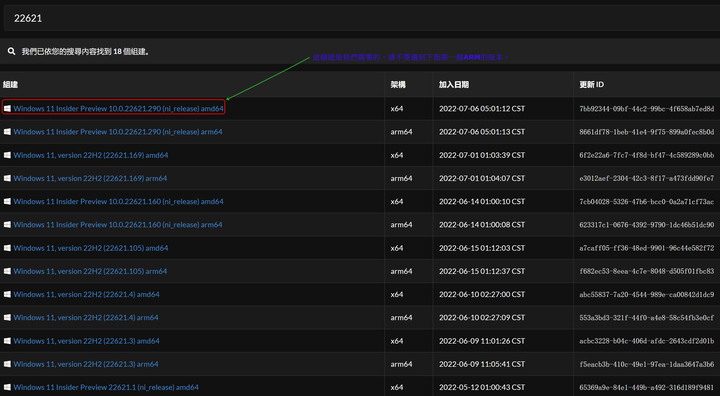720x396 pixels.
Task: Click Windows logo icon of 22621.169 arm64 row
Action: click(x=7, y=178)
